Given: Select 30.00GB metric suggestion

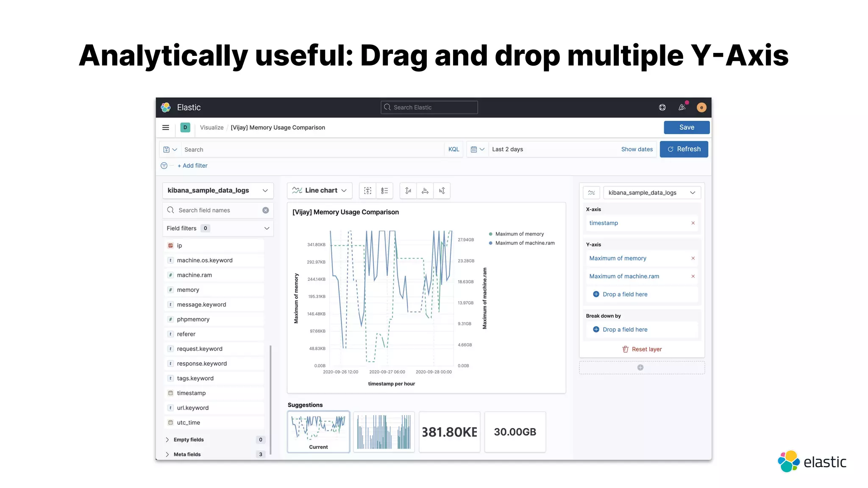Looking at the screenshot, I should 515,432.
